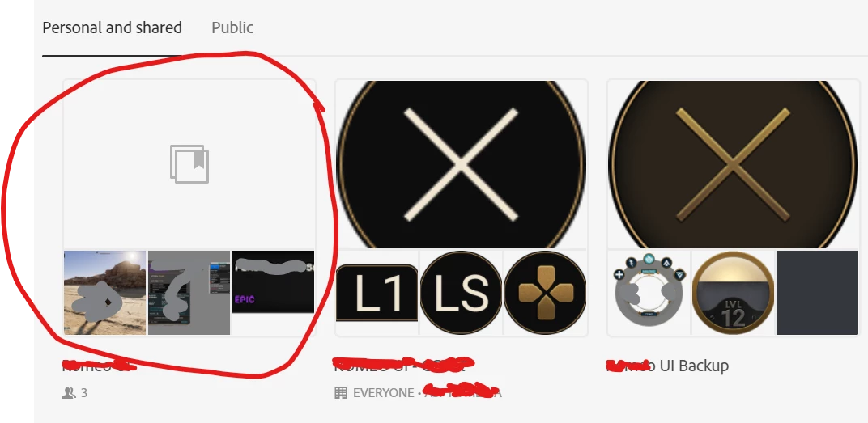Click the collaborators people icon
The width and height of the screenshot is (868, 423).
[69, 393]
